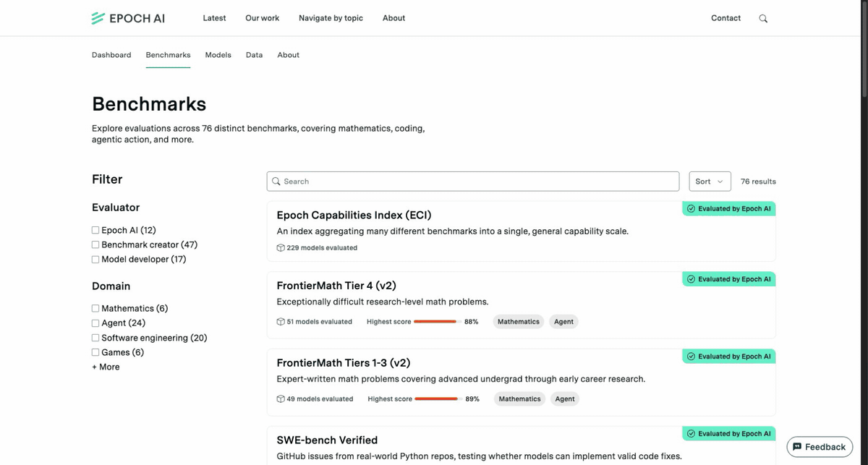868x465 pixels.
Task: Select the Mathematics (6) domain filter
Action: [95, 308]
